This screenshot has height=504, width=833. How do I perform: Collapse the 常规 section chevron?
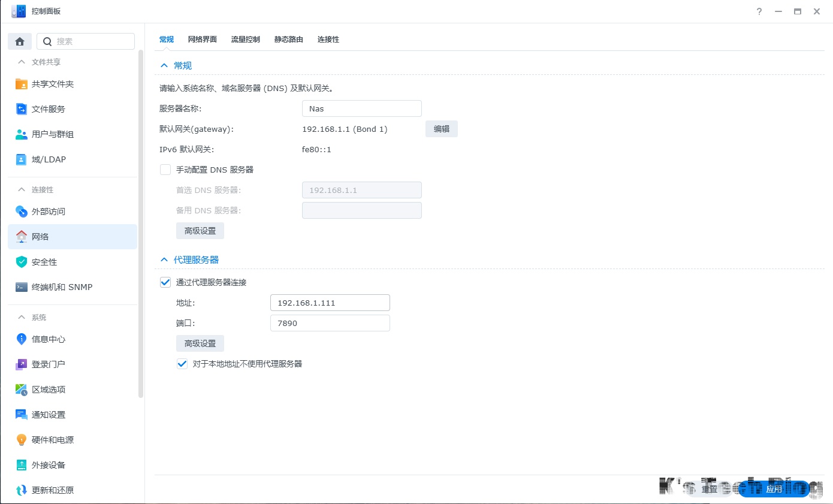coord(164,66)
